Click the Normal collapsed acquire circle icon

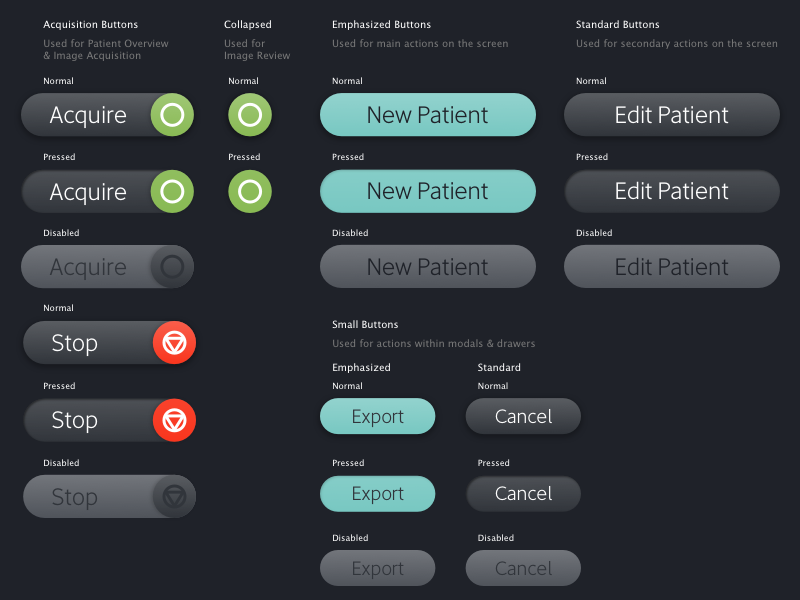[x=250, y=115]
